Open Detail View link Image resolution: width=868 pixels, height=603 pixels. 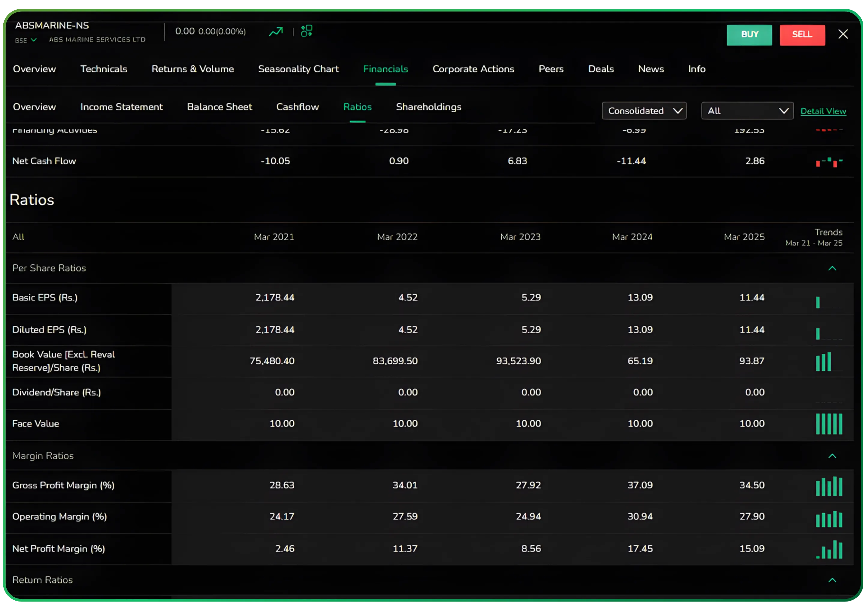[x=824, y=111]
